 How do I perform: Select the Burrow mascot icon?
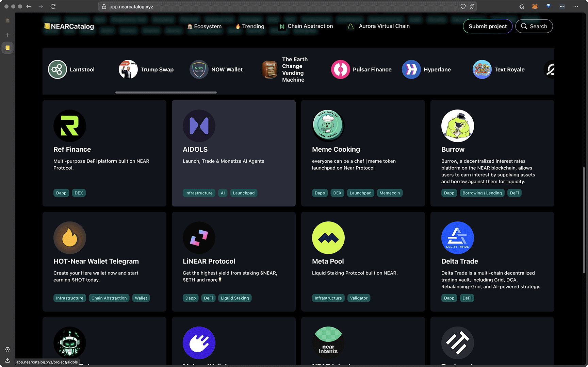coord(458,126)
